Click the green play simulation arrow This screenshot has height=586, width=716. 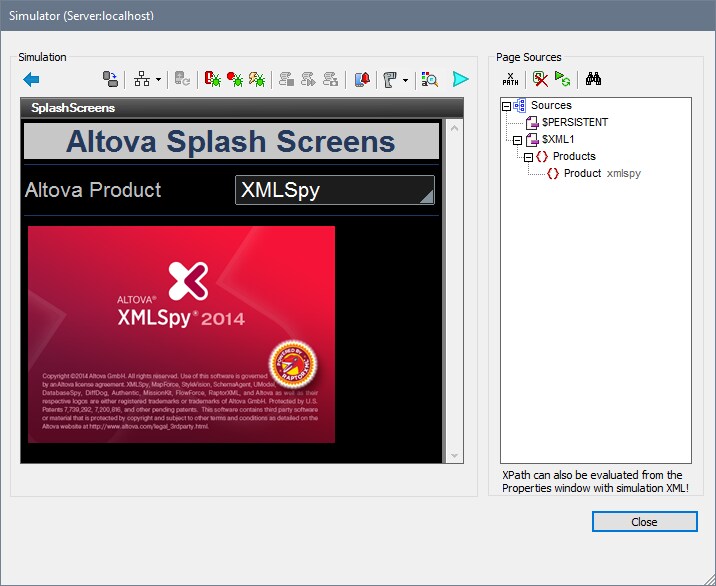(460, 79)
